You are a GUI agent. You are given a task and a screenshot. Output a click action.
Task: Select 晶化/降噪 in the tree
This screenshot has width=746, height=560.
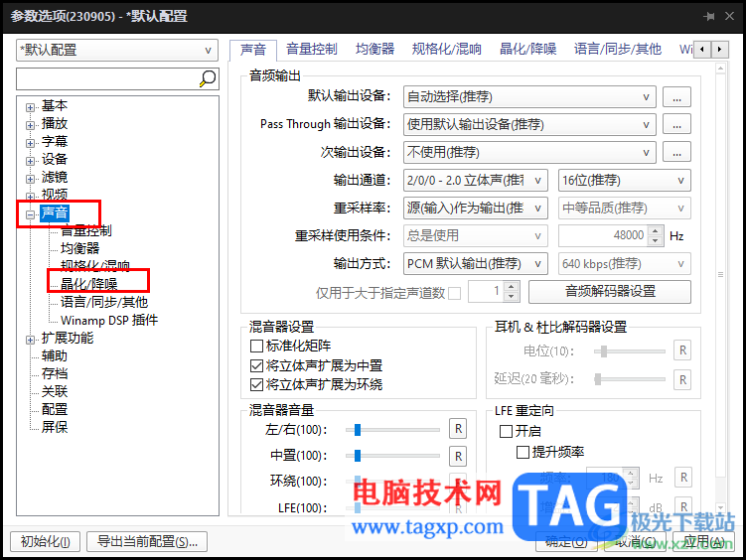coord(89,284)
